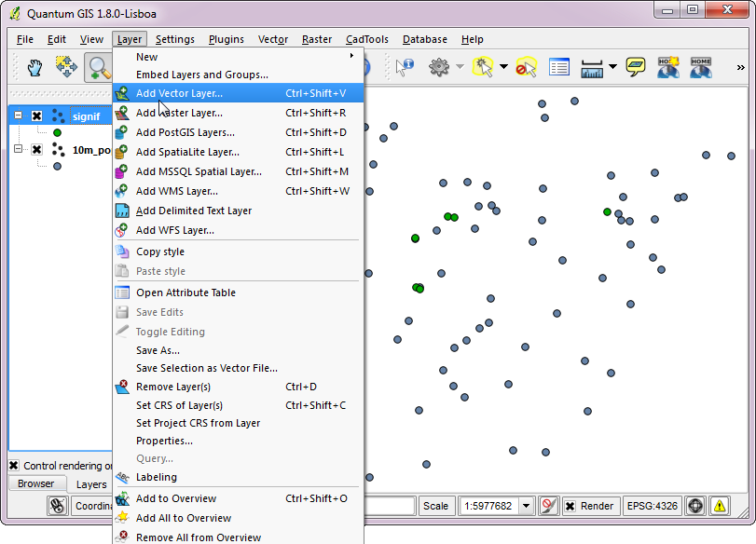This screenshot has width=756, height=544.
Task: Choose Save As... from Layer menu
Action: [x=239, y=350]
